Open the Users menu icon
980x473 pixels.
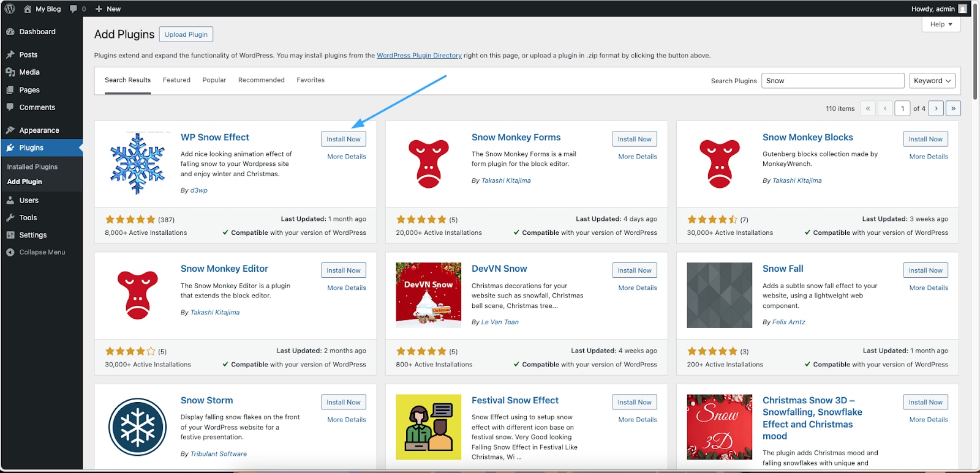tap(10, 201)
